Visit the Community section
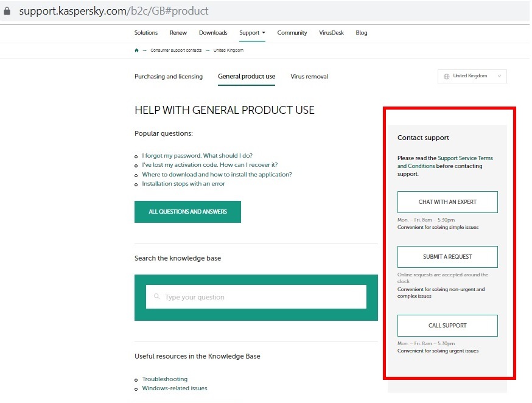The image size is (532, 403). [x=292, y=32]
